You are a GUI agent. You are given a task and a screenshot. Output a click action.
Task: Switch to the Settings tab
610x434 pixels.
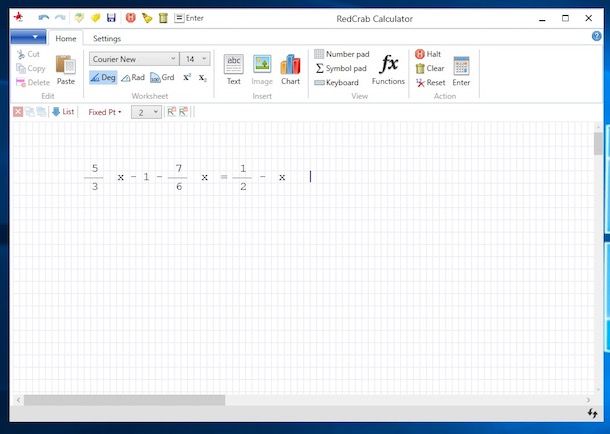coord(107,38)
